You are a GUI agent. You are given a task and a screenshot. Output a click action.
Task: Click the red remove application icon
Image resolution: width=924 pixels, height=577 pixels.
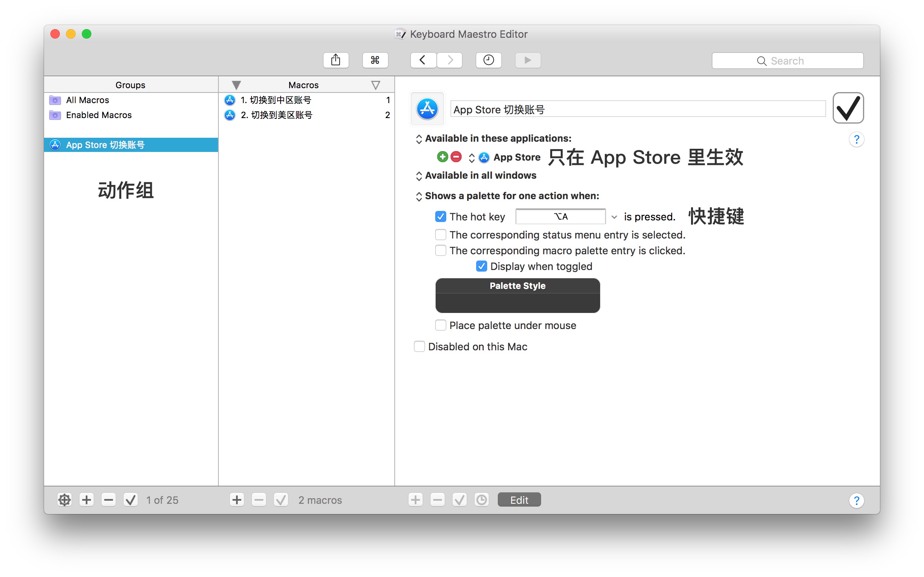[x=456, y=157]
